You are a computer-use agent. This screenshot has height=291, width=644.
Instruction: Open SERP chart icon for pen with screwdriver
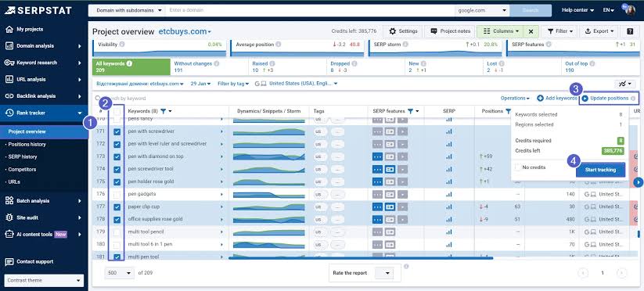[x=448, y=131]
